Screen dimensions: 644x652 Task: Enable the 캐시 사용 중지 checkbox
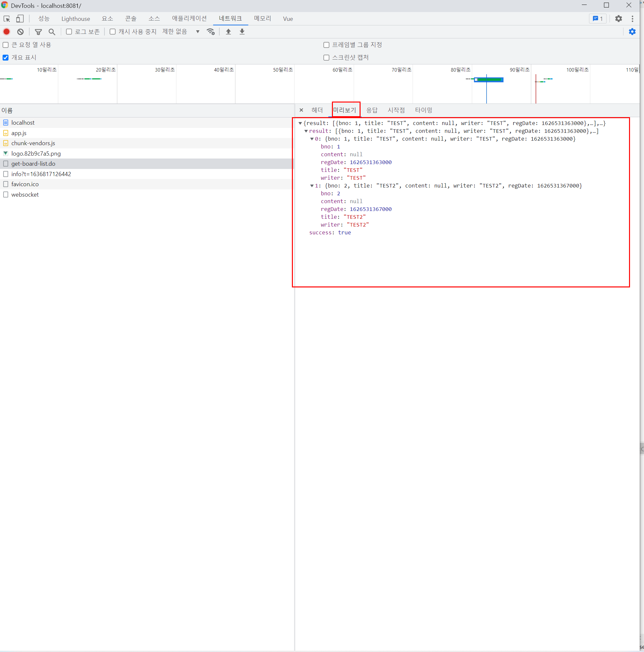(113, 32)
